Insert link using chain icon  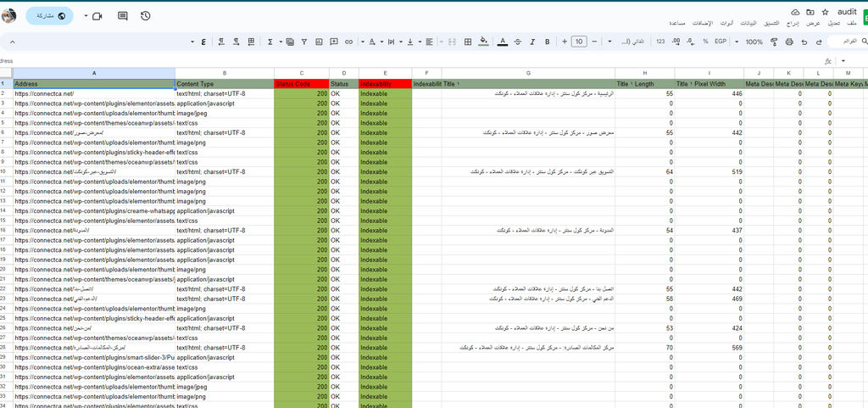(x=348, y=42)
